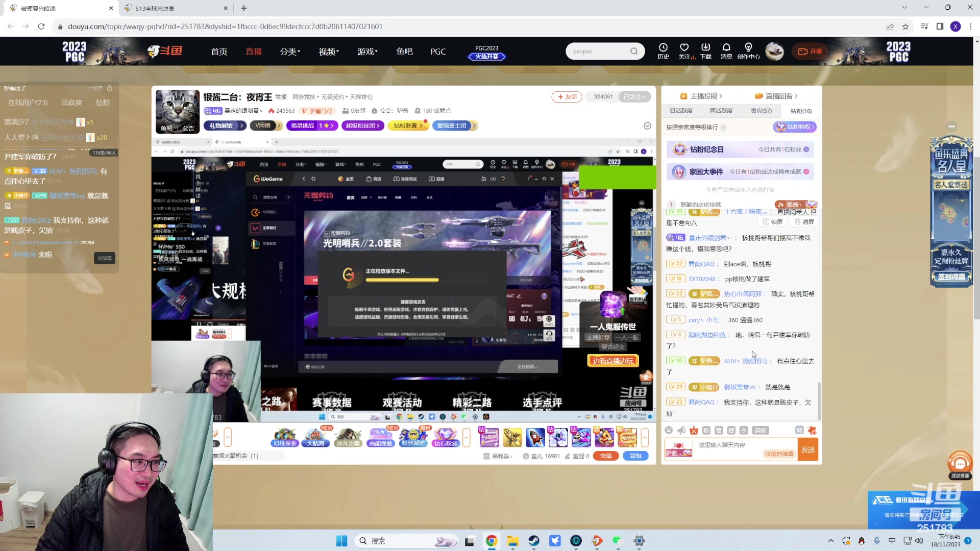Click the orange 充值 recharge button
This screenshot has height=551, width=980.
point(606,456)
